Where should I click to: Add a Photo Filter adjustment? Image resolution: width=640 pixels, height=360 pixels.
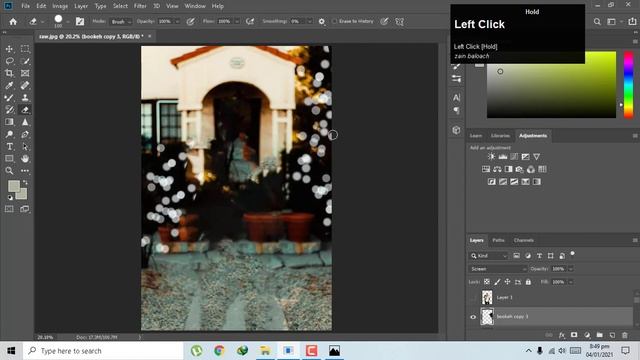pyautogui.click(x=519, y=169)
